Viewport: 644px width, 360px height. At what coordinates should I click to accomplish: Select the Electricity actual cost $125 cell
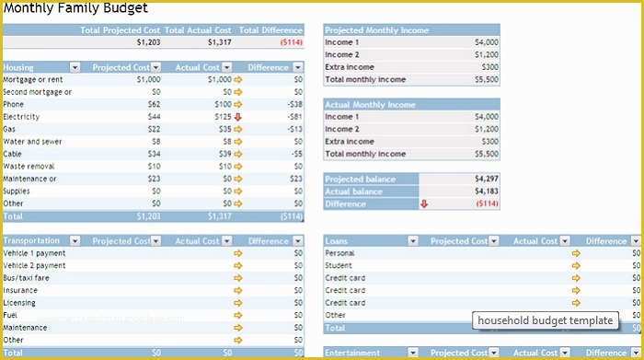[223, 117]
